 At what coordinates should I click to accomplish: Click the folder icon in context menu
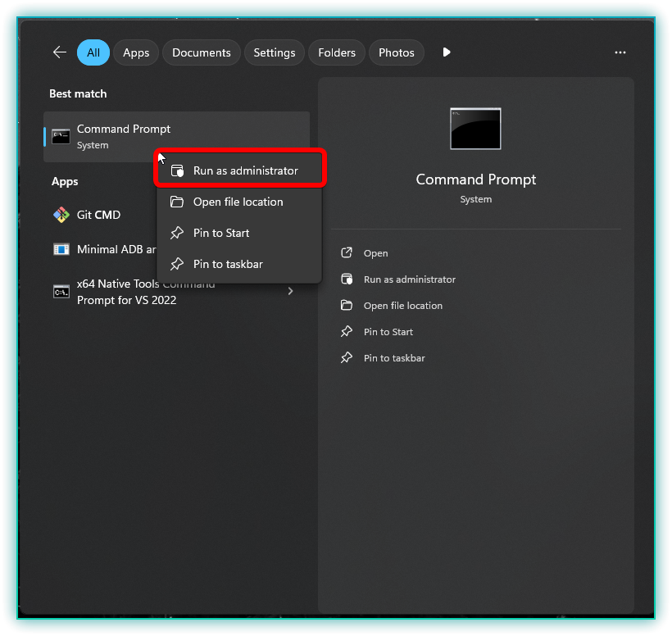(x=177, y=202)
